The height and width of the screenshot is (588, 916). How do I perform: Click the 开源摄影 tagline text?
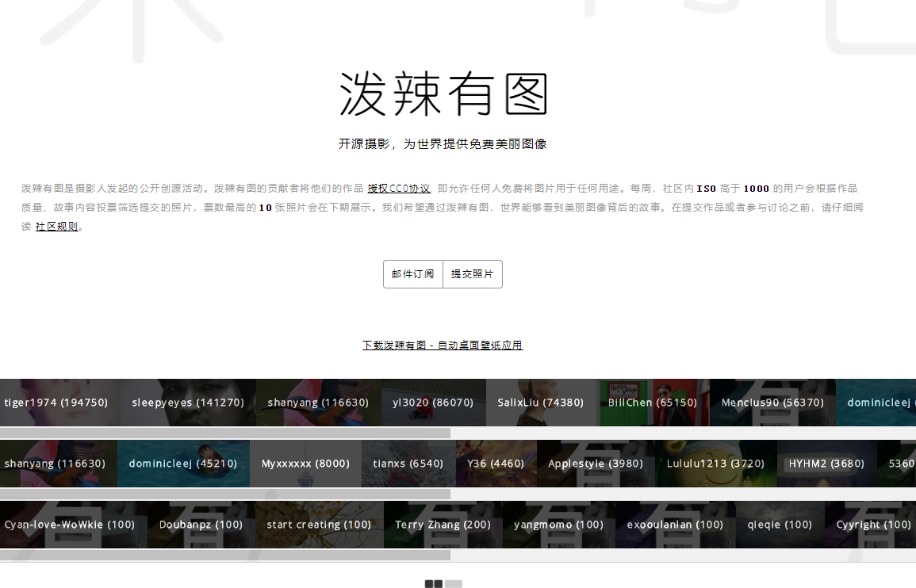(443, 143)
